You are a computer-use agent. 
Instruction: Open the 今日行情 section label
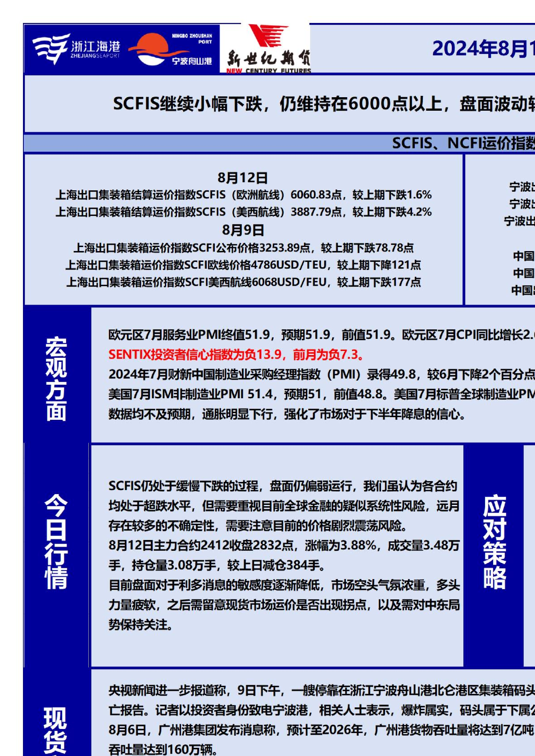click(x=56, y=541)
